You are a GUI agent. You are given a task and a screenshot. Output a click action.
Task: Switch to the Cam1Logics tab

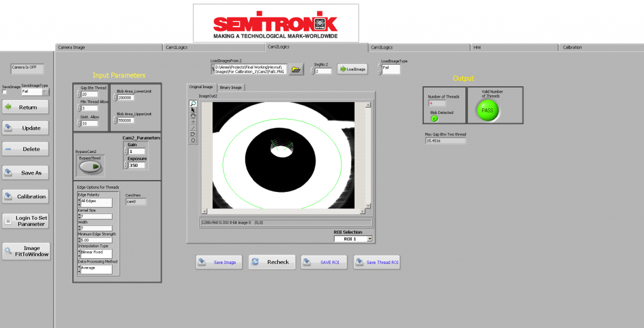coord(214,47)
